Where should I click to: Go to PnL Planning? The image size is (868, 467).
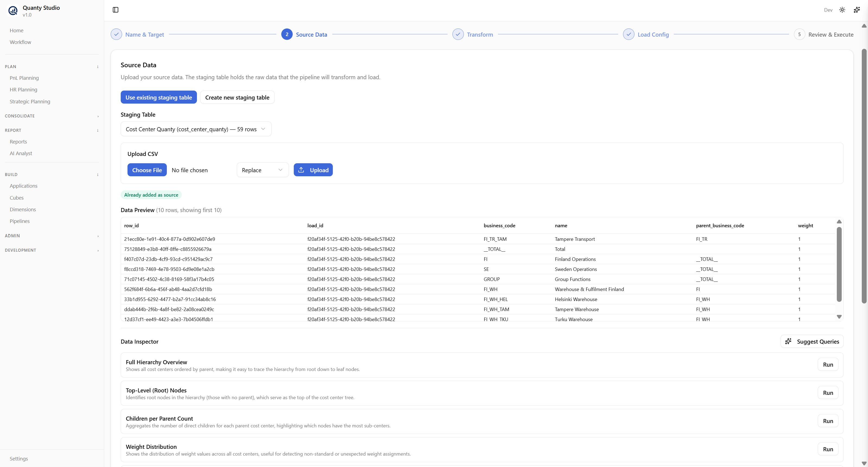tap(24, 78)
